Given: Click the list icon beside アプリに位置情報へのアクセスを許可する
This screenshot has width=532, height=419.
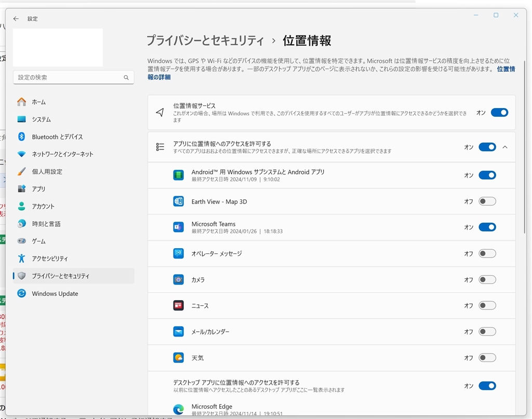Looking at the screenshot, I should click(x=160, y=147).
